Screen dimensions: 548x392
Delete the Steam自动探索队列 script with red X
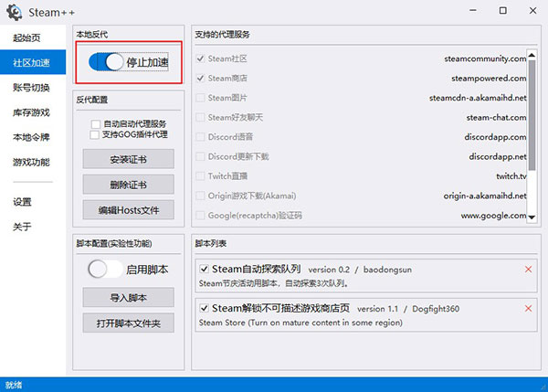pyautogui.click(x=528, y=270)
